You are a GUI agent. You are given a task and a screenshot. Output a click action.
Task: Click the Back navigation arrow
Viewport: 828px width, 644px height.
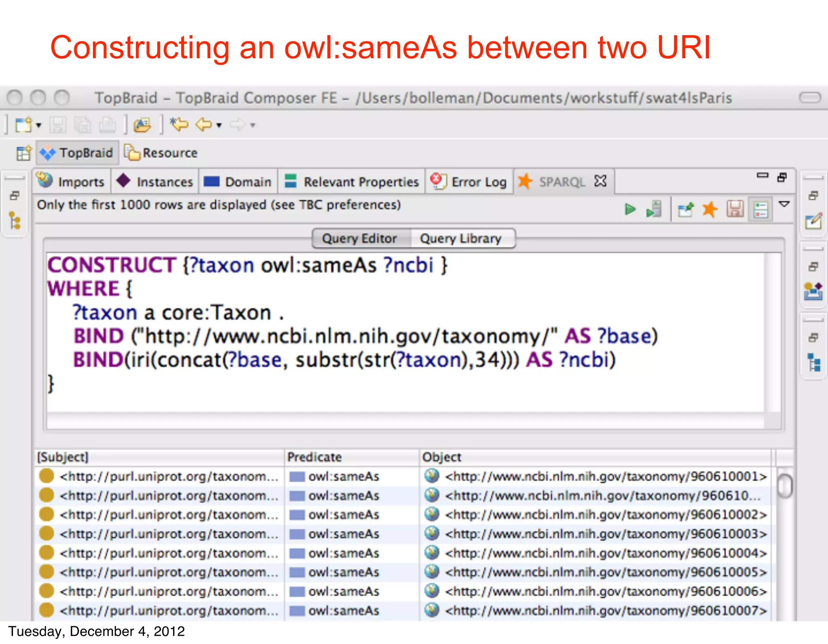(x=203, y=125)
